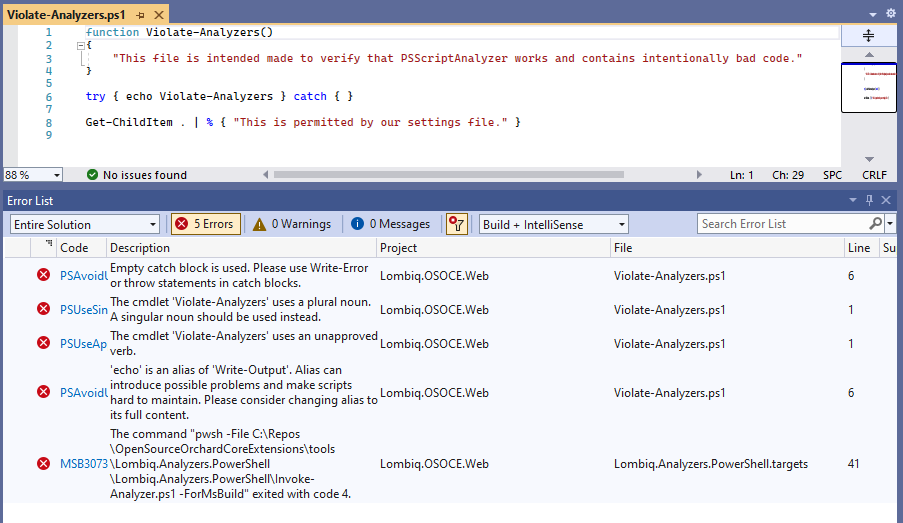
Task: Close the Error List panel
Action: (886, 200)
